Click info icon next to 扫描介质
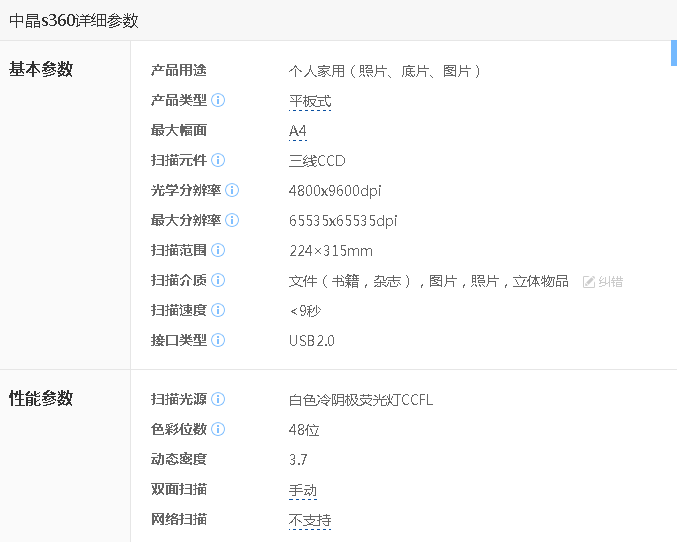 [x=218, y=280]
